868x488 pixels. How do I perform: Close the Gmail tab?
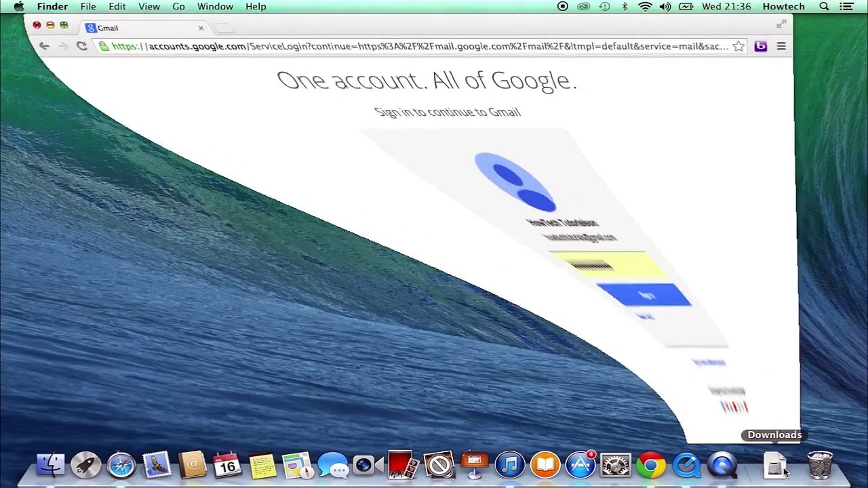click(201, 28)
